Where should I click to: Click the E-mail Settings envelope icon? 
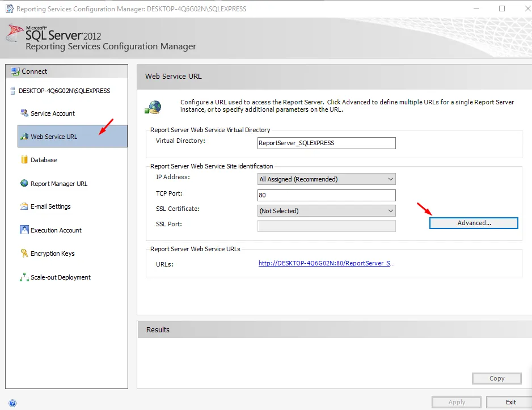click(24, 206)
